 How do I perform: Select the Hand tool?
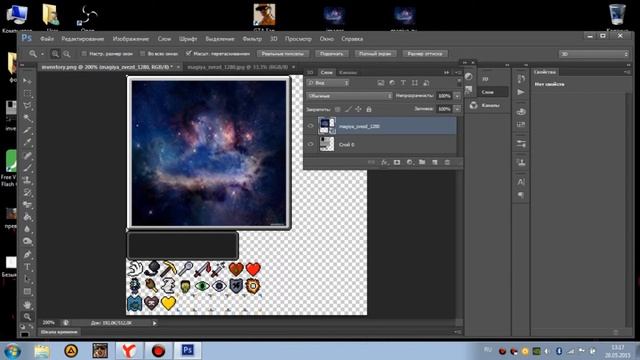[27, 304]
